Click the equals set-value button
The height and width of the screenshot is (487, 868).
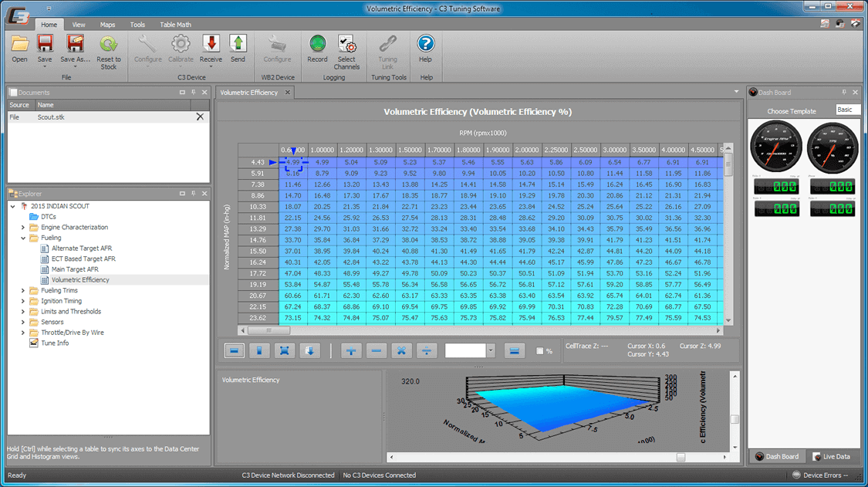pos(515,350)
